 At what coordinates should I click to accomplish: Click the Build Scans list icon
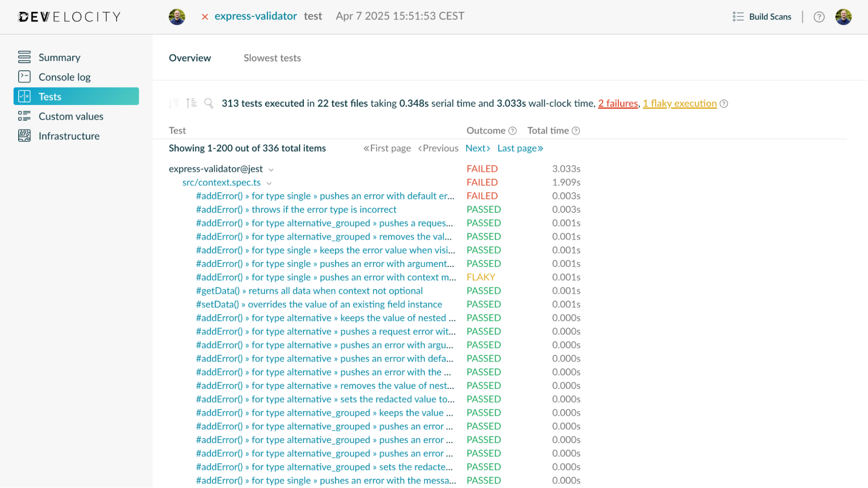coord(738,16)
